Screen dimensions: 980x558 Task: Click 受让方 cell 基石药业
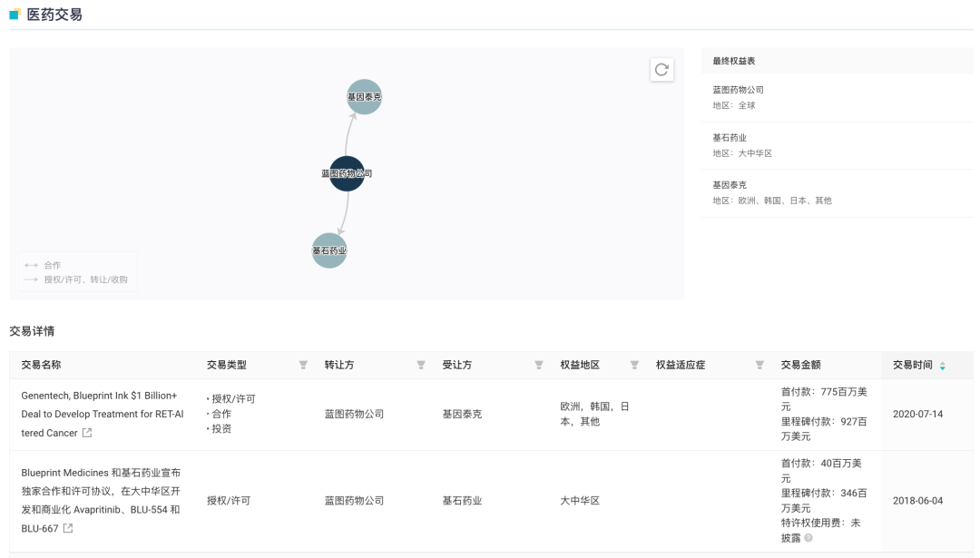462,501
